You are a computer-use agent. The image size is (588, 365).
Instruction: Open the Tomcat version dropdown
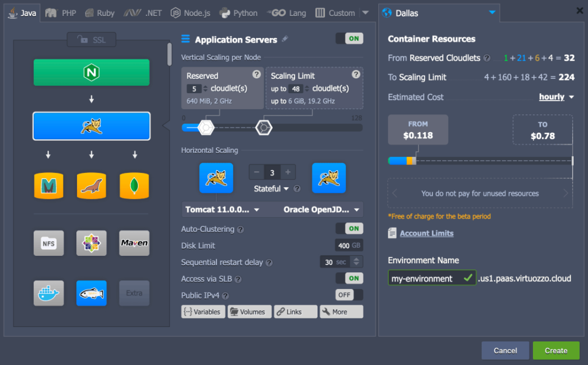pyautogui.click(x=222, y=210)
